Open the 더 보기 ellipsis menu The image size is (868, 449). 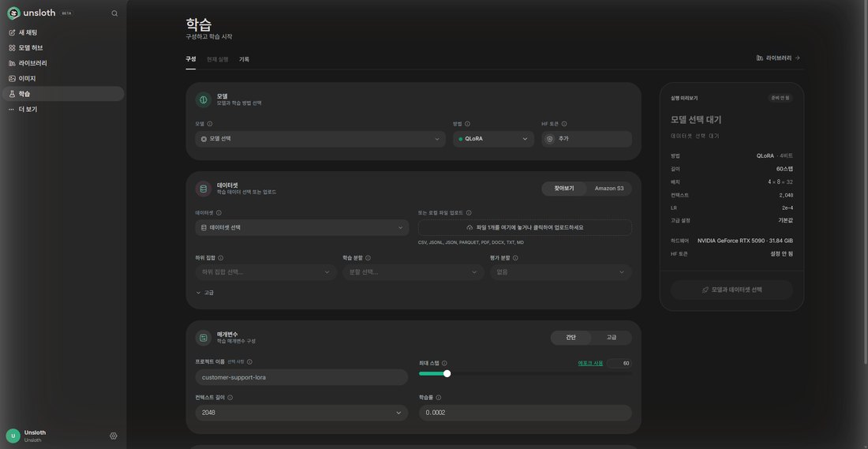[x=63, y=110]
